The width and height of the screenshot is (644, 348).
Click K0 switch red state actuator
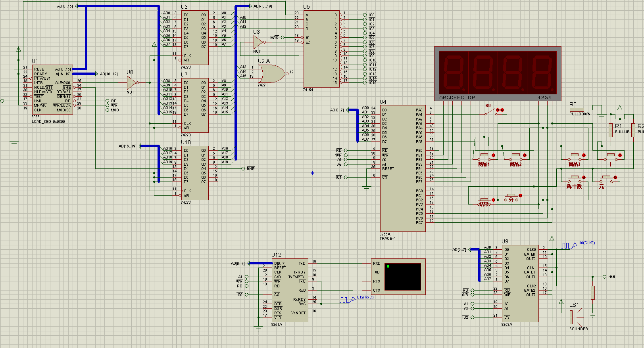[500, 110]
